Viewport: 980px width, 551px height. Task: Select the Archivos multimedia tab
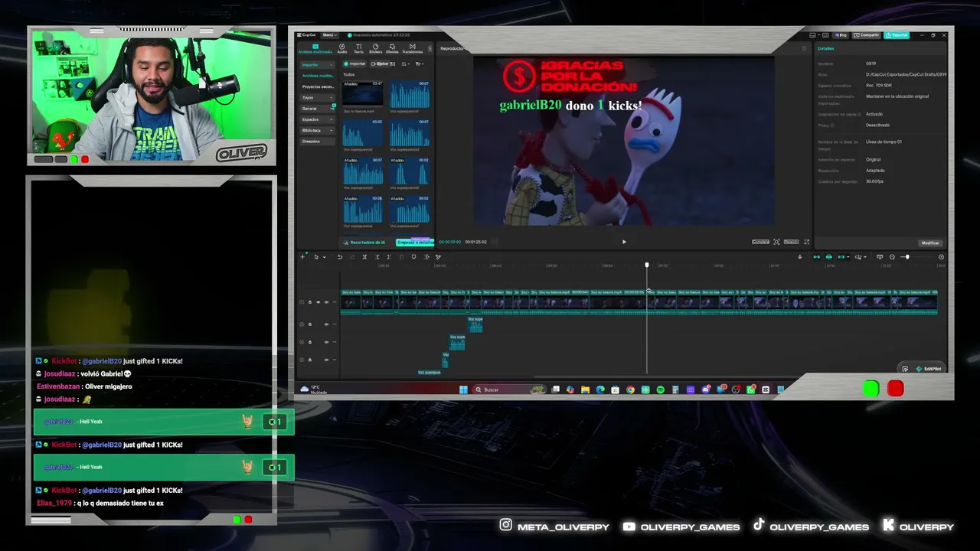[x=315, y=49]
